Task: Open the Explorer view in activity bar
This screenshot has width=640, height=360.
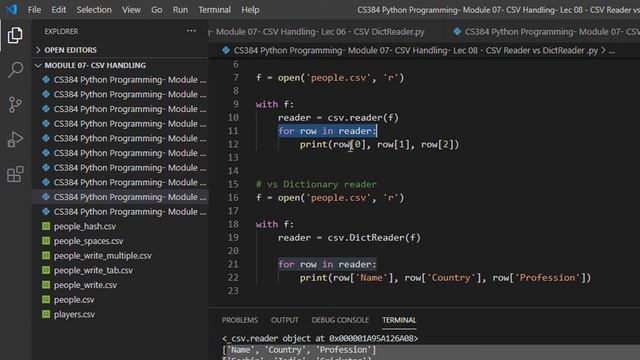Action: tap(15, 36)
